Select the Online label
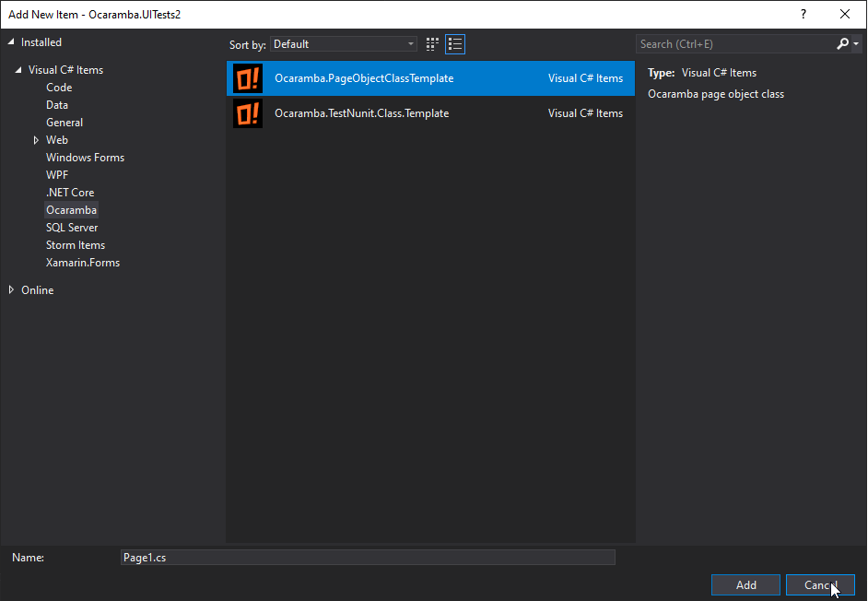868x601 pixels. click(37, 290)
